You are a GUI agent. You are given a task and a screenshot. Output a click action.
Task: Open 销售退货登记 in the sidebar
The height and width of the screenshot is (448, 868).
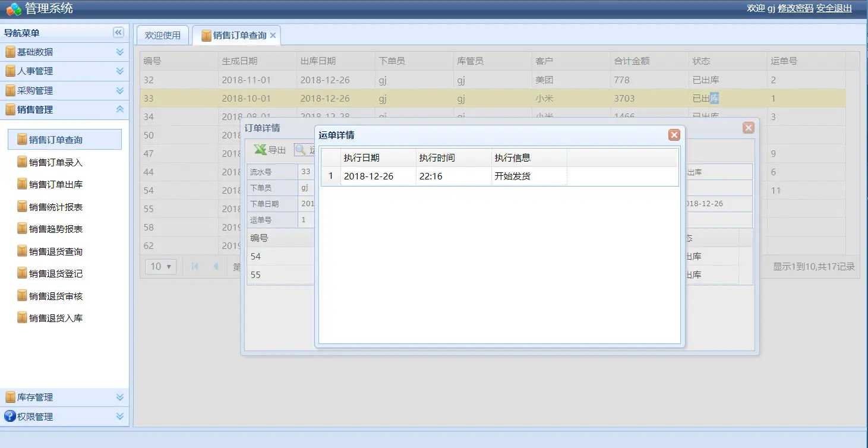click(56, 273)
